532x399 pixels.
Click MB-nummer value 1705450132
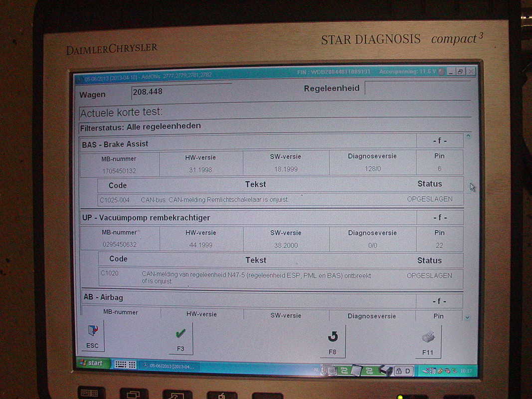(119, 171)
